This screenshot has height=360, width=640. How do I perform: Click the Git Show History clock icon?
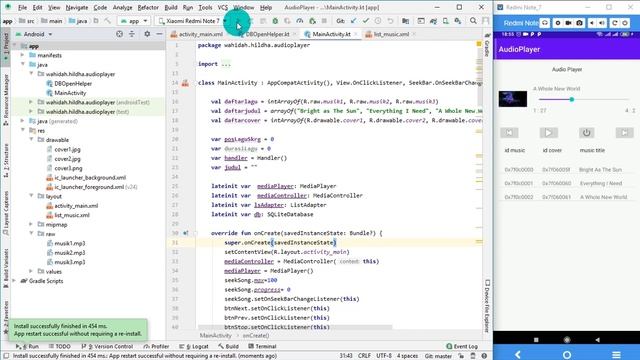378,21
